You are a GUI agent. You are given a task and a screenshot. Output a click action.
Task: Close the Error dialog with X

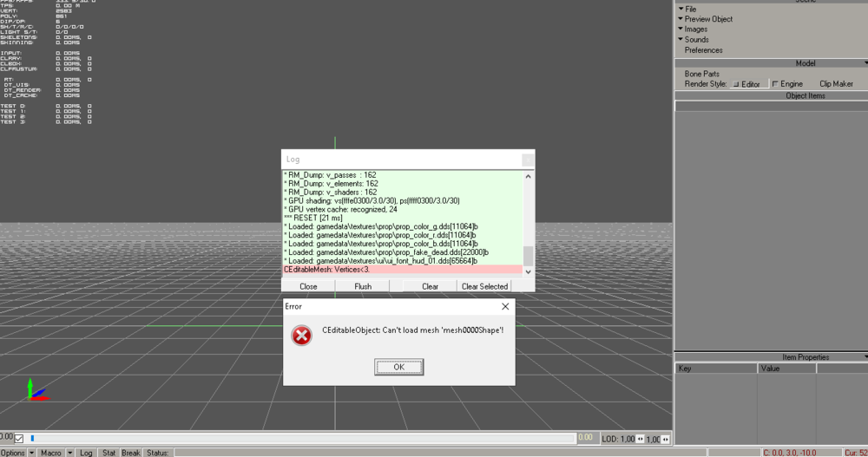click(x=505, y=306)
